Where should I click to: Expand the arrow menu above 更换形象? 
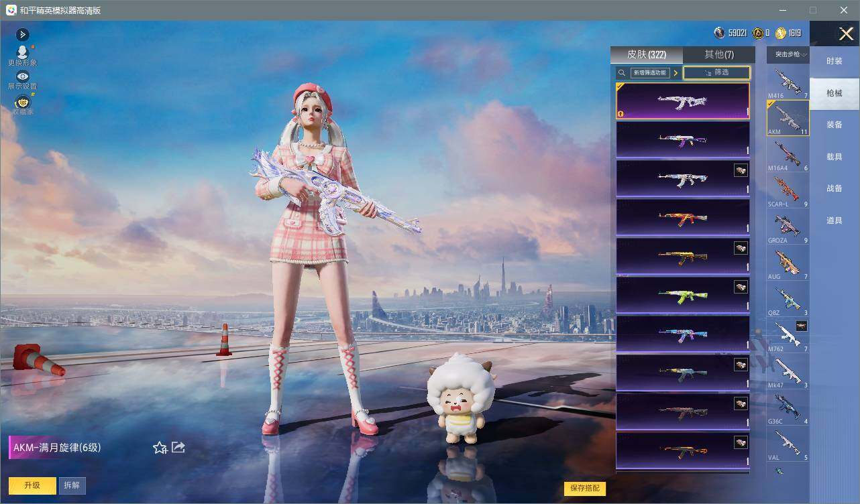22,34
